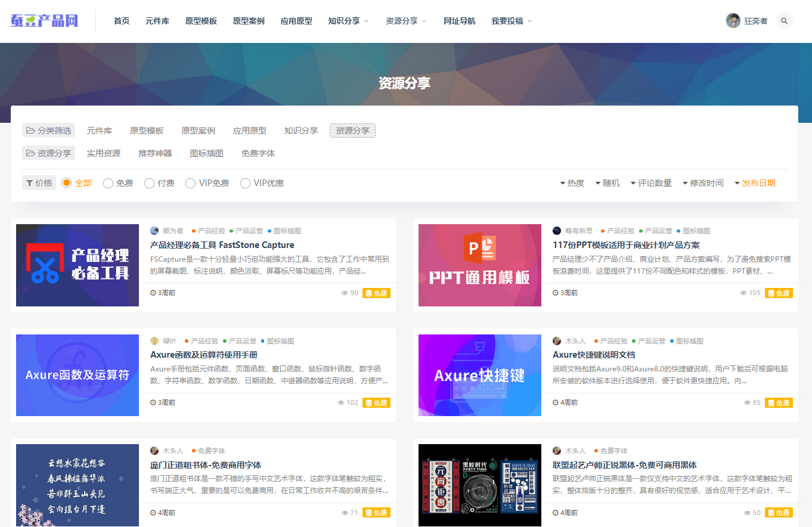812x527 pixels.
Task: Click the 狂奔者 user avatar
Action: click(x=733, y=21)
